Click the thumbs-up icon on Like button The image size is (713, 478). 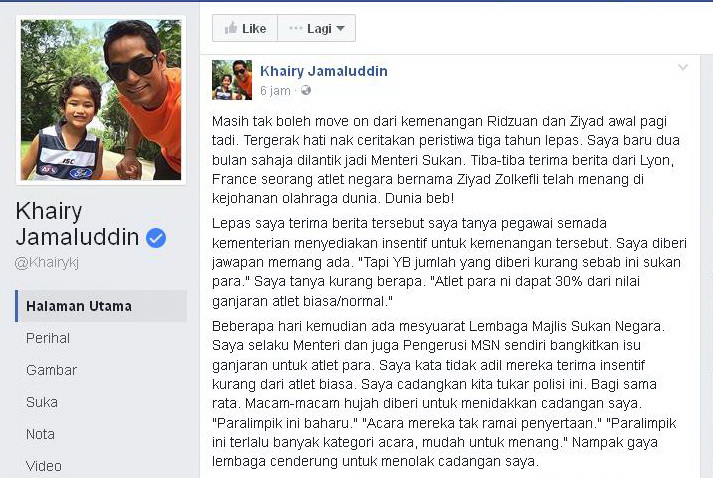coord(231,28)
